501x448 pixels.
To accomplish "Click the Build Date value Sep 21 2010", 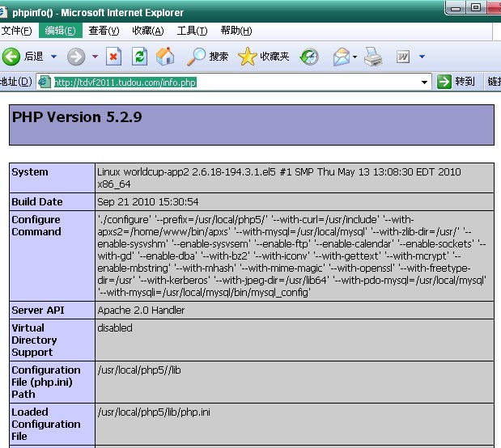I will pyautogui.click(x=148, y=202).
